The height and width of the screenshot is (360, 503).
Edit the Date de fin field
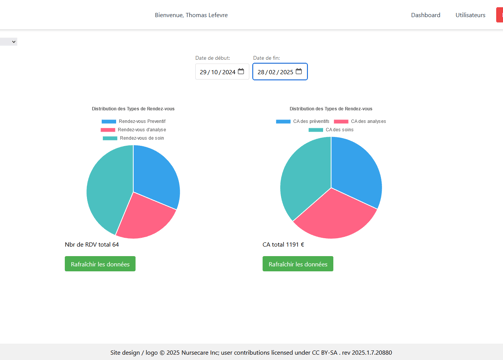tap(280, 72)
